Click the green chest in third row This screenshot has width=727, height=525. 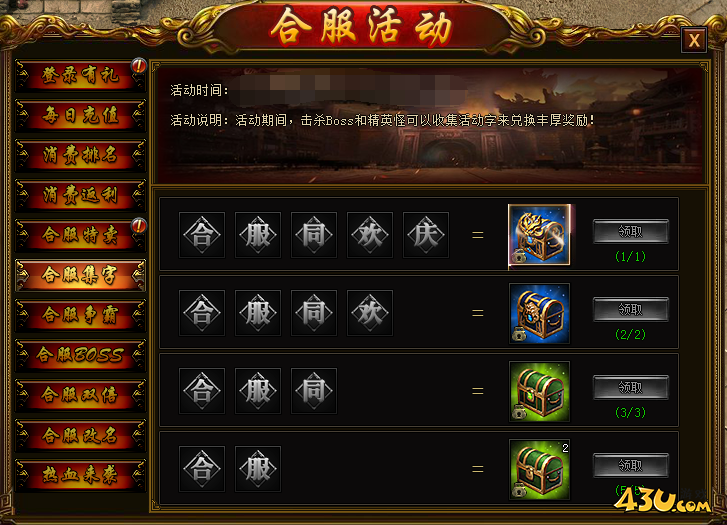pyautogui.click(x=539, y=391)
